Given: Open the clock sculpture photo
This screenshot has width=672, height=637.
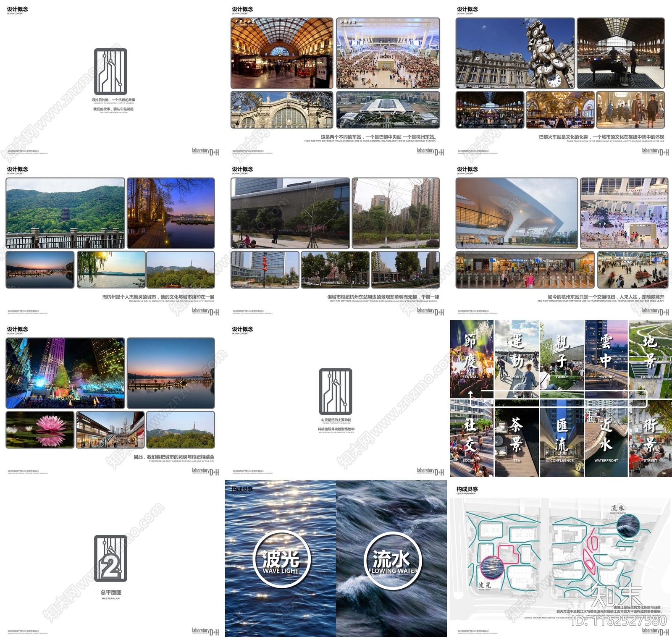Looking at the screenshot, I should [515, 53].
